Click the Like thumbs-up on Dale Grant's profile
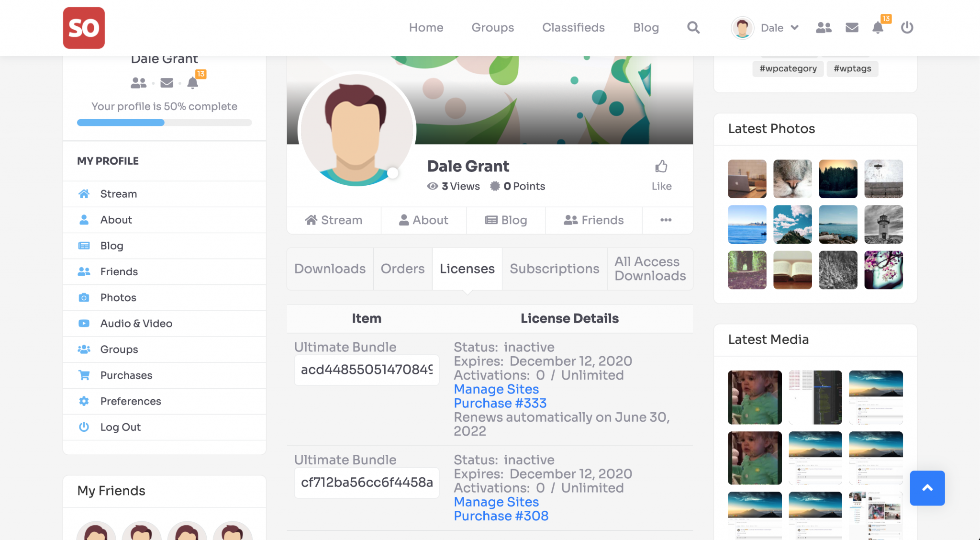 pos(661,167)
